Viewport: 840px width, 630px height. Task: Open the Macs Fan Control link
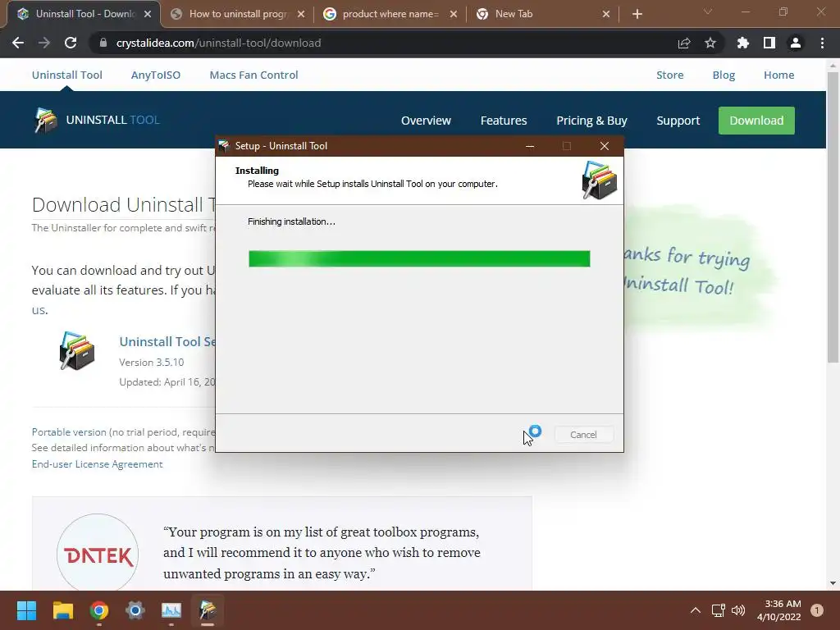pyautogui.click(x=254, y=75)
